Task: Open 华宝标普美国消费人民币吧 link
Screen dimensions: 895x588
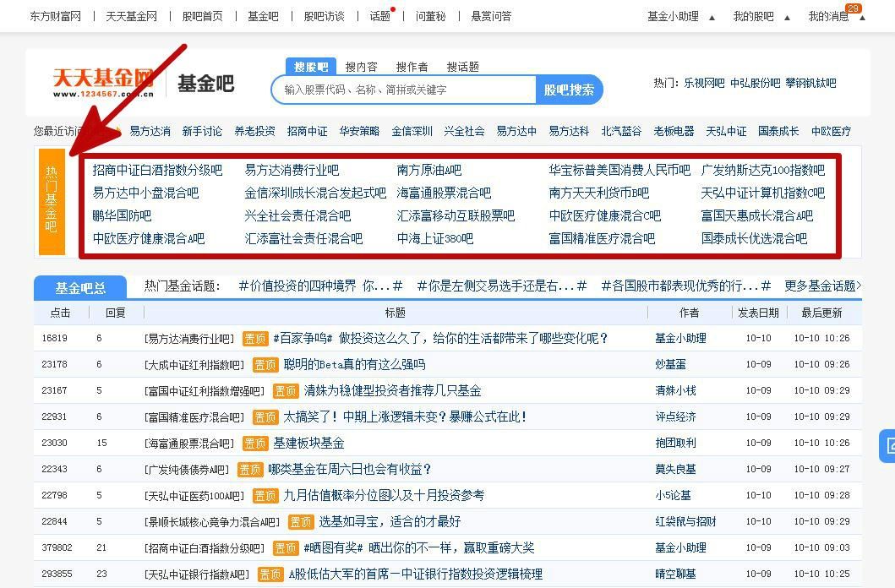Action: (619, 170)
